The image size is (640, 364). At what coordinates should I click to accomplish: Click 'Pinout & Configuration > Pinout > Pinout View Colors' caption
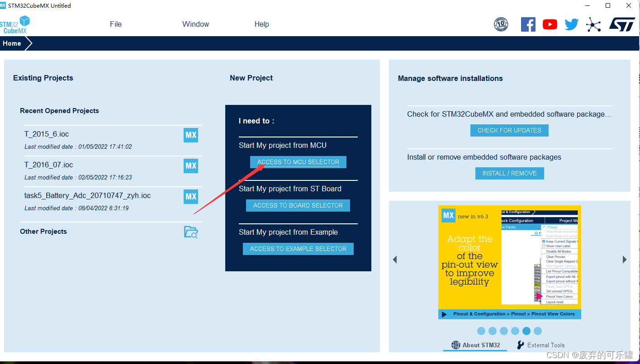514,314
